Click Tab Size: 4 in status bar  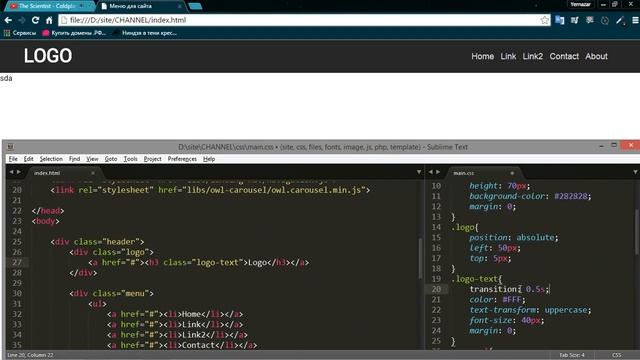click(x=572, y=355)
